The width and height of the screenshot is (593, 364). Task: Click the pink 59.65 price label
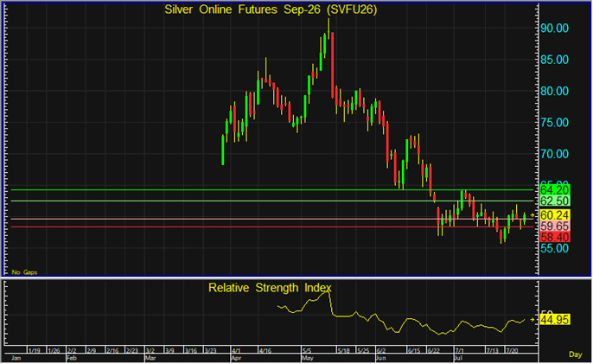[554, 227]
